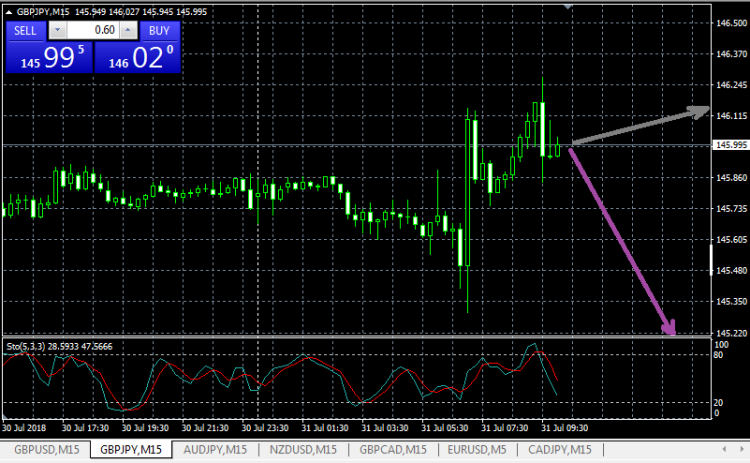
Task: Click the GBPJPY,M15 chart title text
Action: [x=43, y=12]
